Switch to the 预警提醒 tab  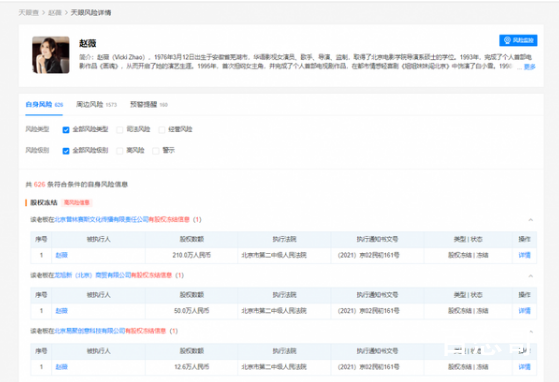(149, 104)
